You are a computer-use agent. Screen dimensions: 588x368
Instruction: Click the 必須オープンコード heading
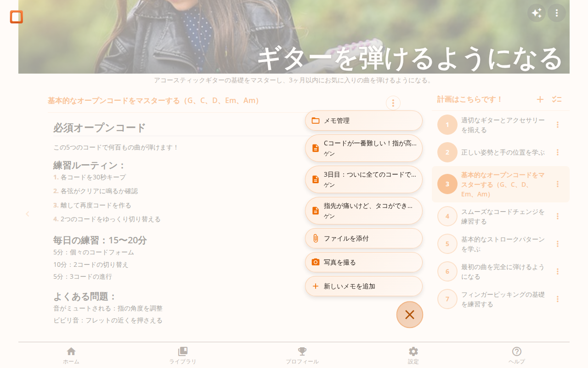(100, 127)
